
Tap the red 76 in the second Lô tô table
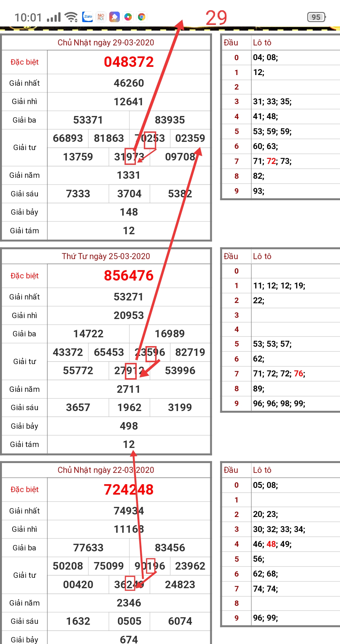298,374
